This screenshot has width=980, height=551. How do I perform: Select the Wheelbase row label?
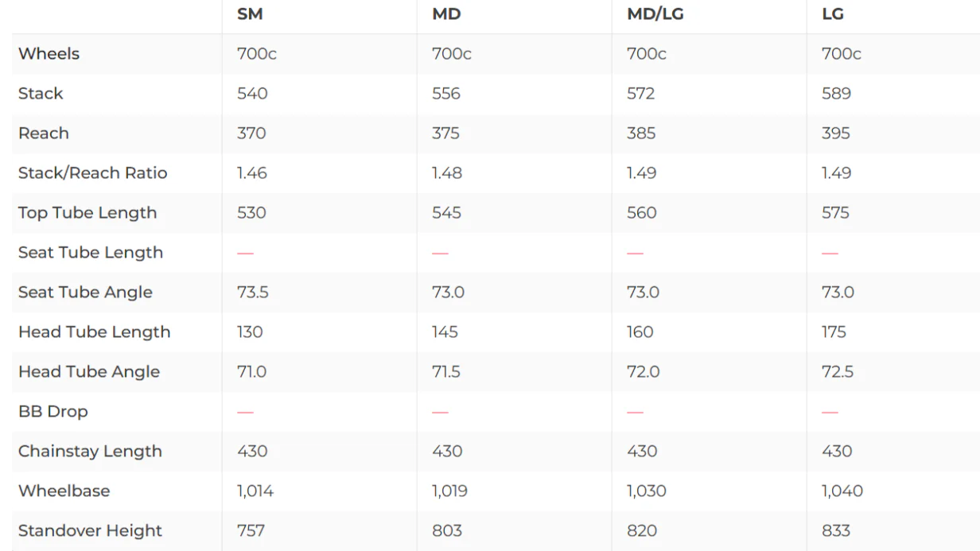click(64, 491)
